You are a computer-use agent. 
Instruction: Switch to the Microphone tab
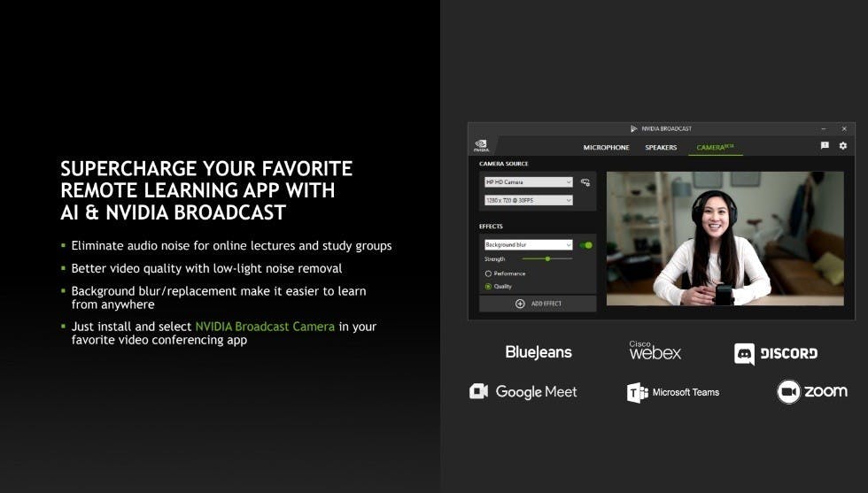pos(606,148)
